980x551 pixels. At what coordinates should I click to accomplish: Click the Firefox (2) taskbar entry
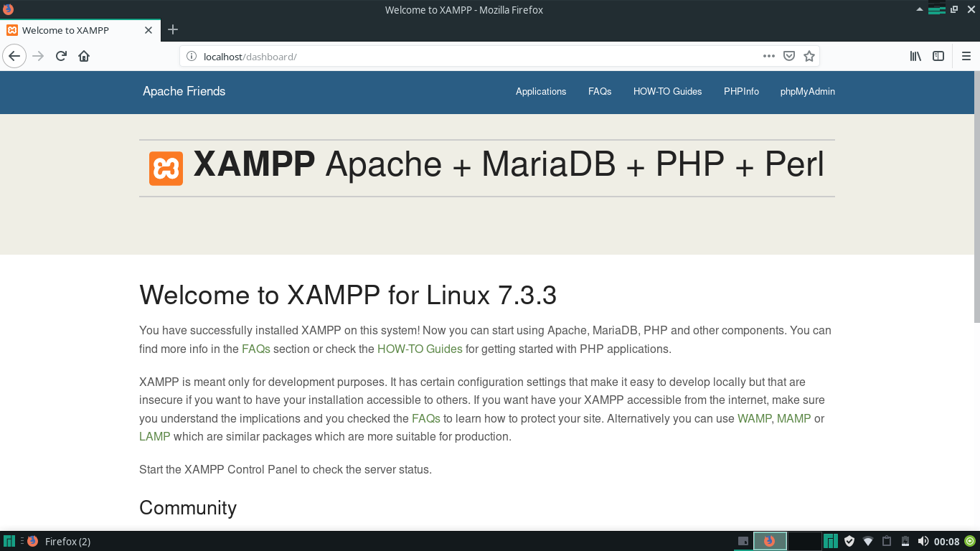point(59,542)
